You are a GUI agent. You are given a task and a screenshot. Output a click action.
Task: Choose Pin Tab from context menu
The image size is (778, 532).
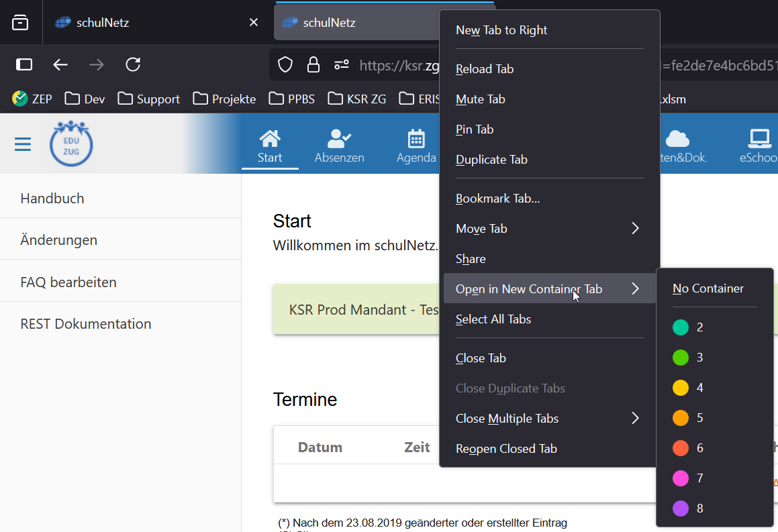550,129
